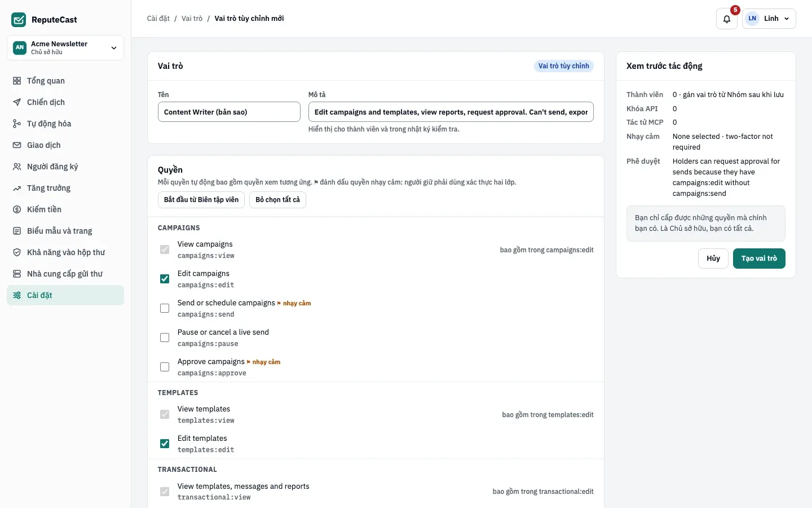Click the campaigns:send permission code

click(x=206, y=314)
